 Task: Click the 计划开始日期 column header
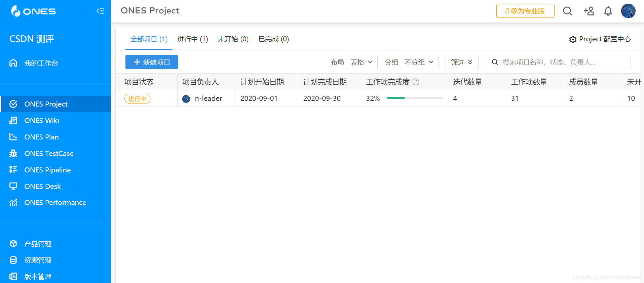267,82
